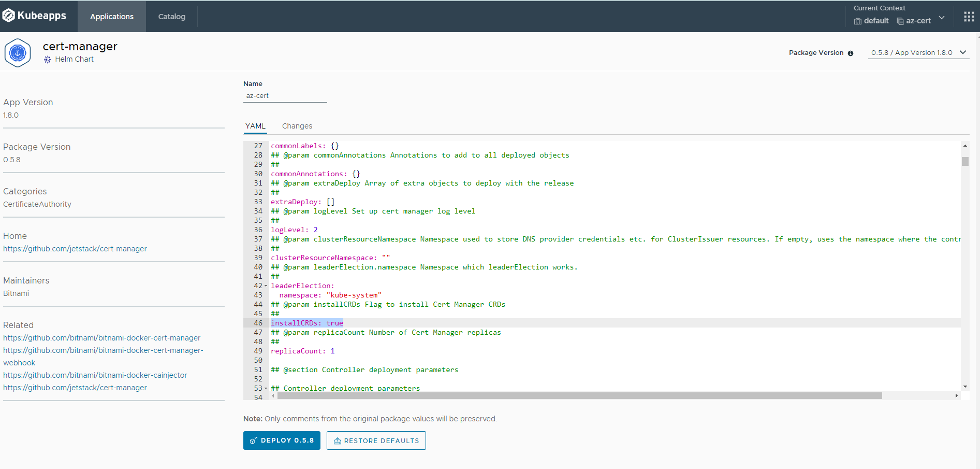Click the Name input field
Viewport: 980px width, 469px height.
(x=285, y=96)
